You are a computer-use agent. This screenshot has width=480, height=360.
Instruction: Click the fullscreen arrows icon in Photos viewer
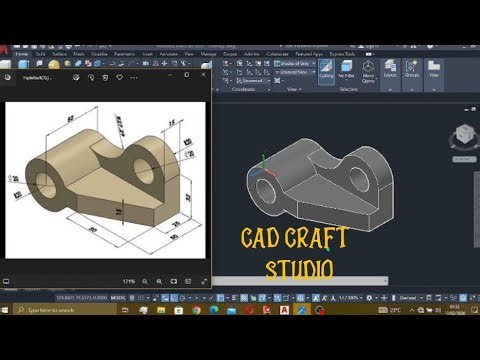204,281
